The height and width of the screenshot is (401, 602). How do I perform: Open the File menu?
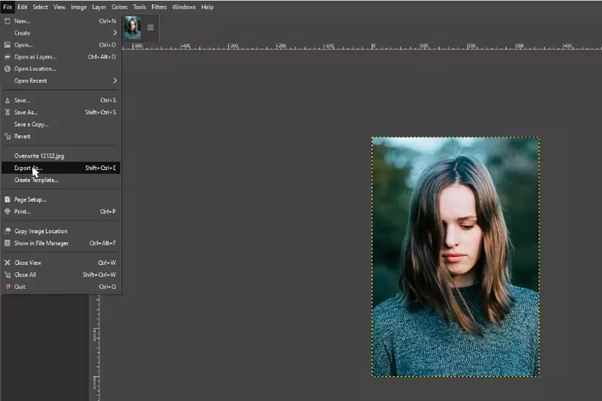[8, 7]
